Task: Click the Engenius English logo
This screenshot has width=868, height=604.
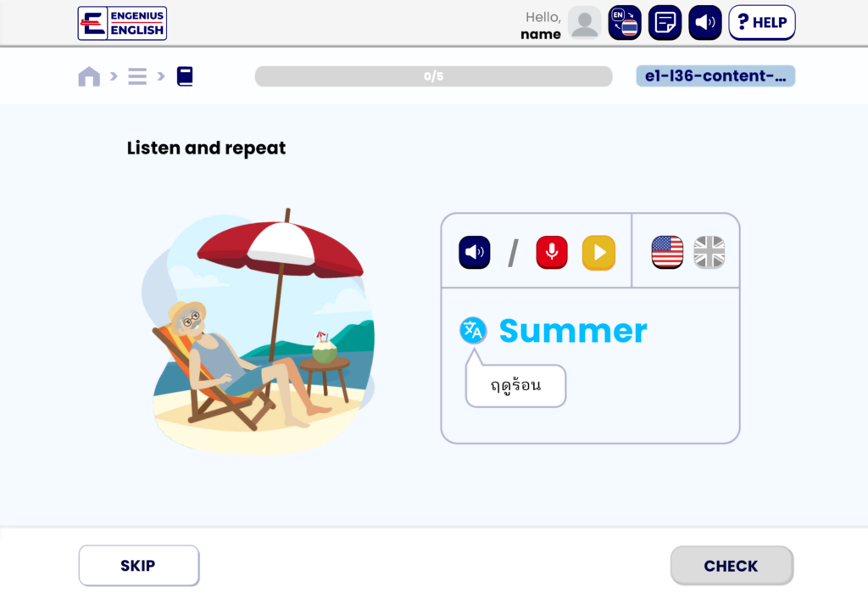Action: pyautogui.click(x=122, y=23)
